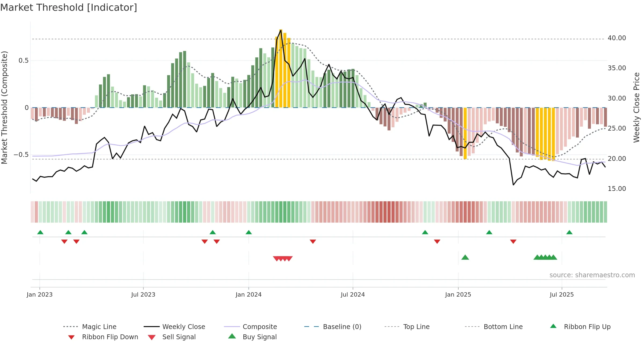Click the Ribbon Flip Up marker at Jan 2023
Viewport: 644px width, 362px height.
(40, 232)
